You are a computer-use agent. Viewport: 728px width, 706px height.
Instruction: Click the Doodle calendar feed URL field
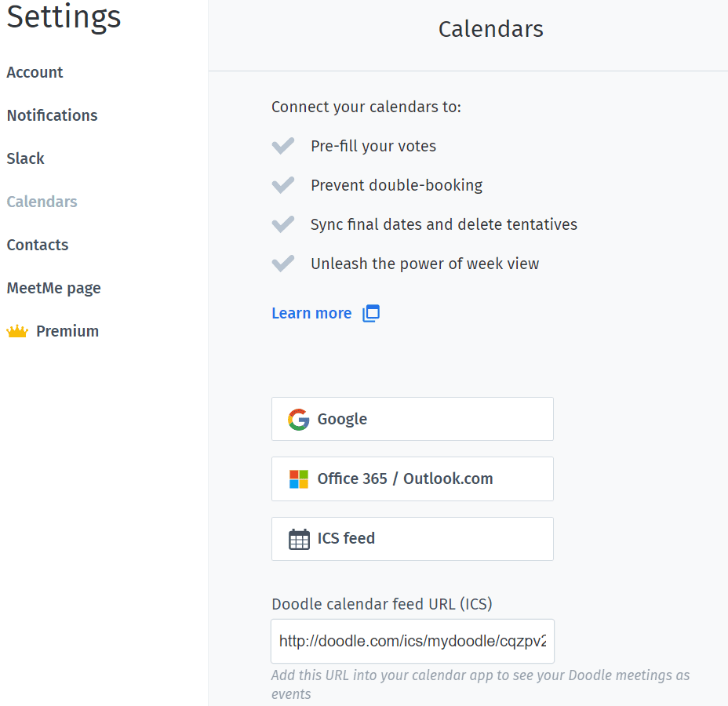tap(413, 641)
